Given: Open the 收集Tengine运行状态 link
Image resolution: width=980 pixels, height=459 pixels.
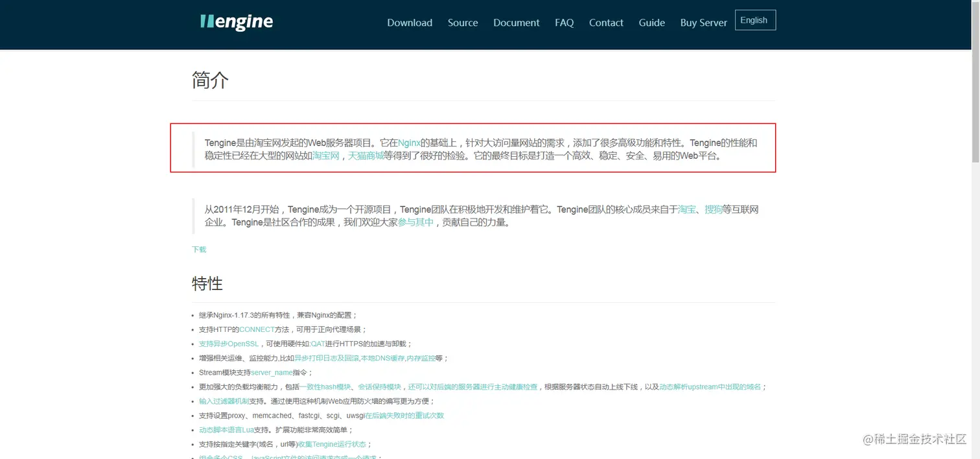Looking at the screenshot, I should tap(332, 444).
